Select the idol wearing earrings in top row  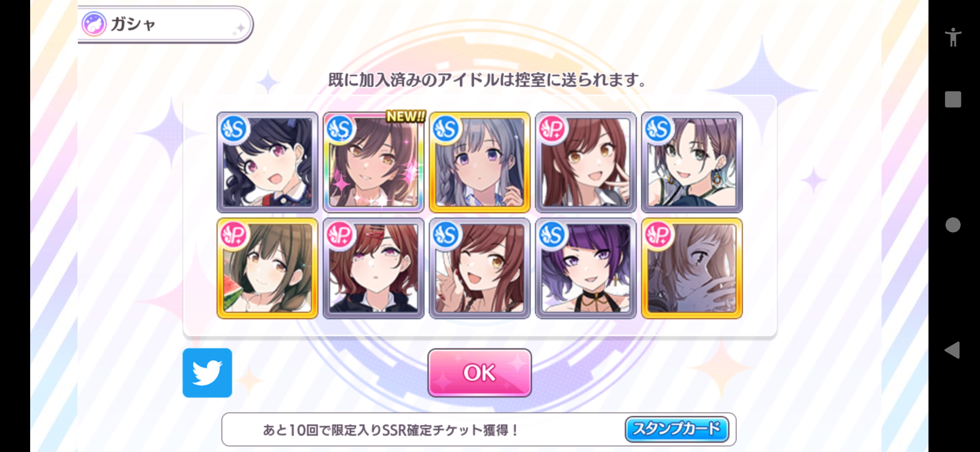pos(692,162)
